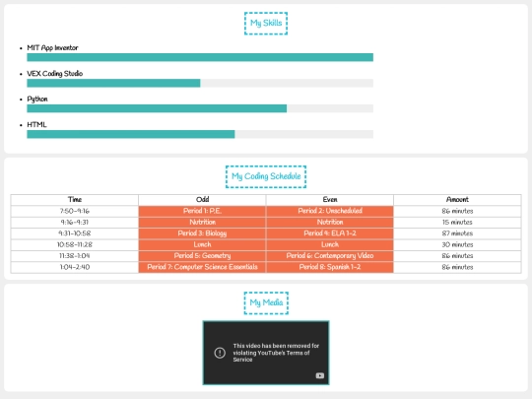Select the Period 1: P.E. cell
This screenshot has height=399, width=532.
(202, 211)
